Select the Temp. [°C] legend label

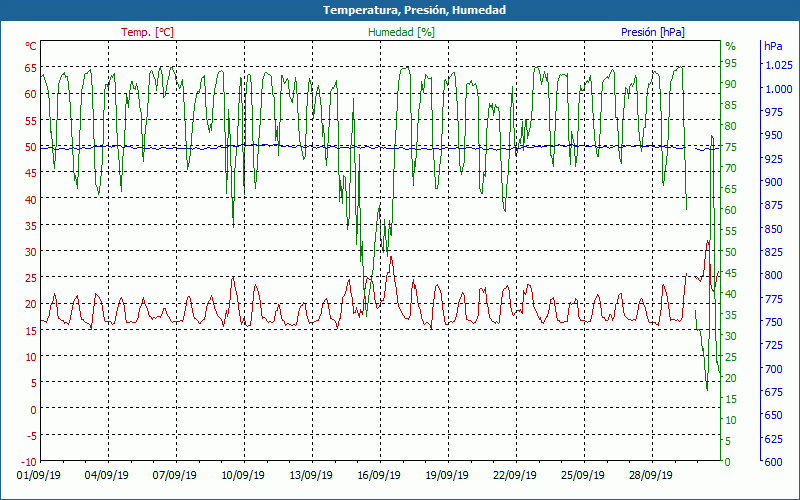click(147, 32)
